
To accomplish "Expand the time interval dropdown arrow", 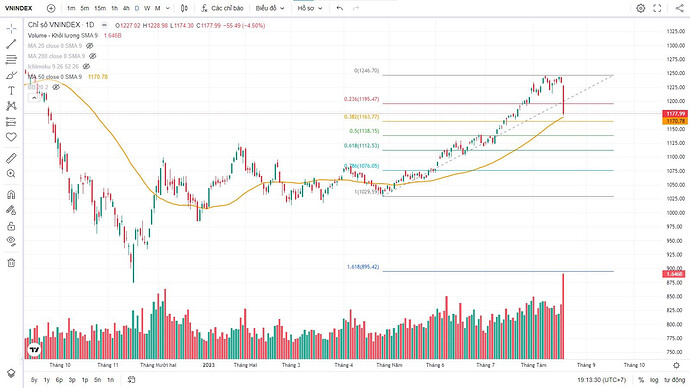I will [x=169, y=8].
